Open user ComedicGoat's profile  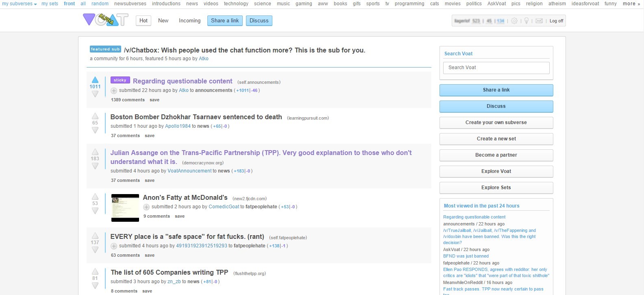(x=224, y=207)
